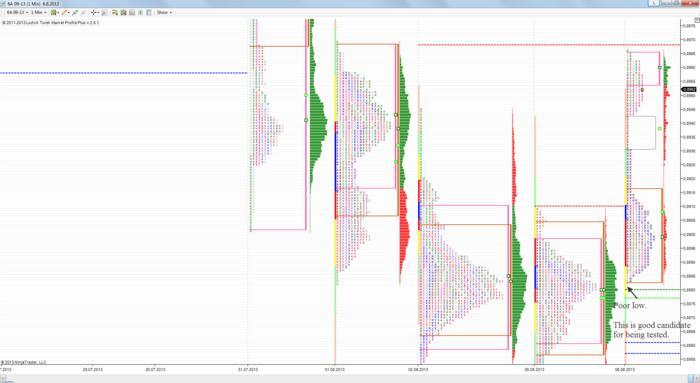
Task: Open the 6A 09-13 instrument selector dropdown
Action: [18, 12]
